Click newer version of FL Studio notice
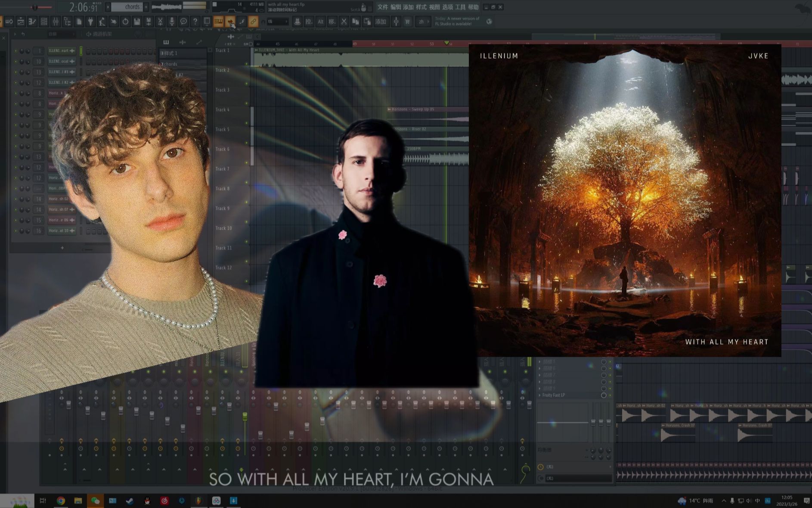812x508 pixels. pos(457,21)
